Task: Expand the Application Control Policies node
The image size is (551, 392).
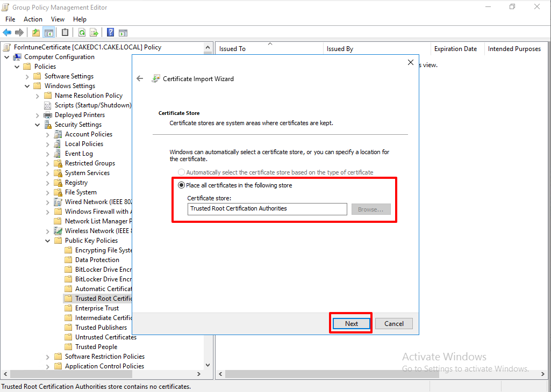Action: tap(47, 366)
